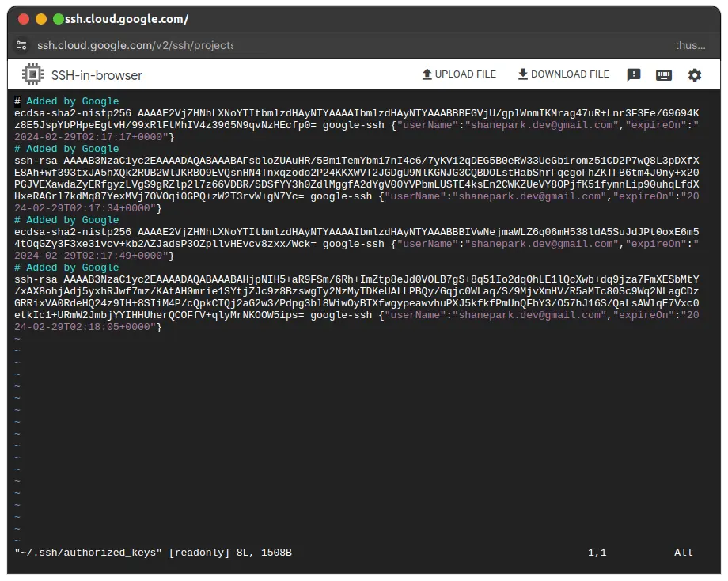Screen dimensions: 728x581
Task: Click the '[readonly]' status indicator
Action: pyautogui.click(x=199, y=553)
